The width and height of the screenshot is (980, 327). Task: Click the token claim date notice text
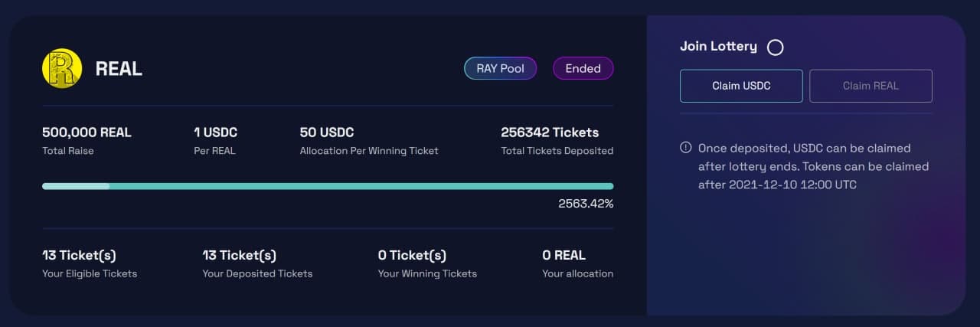tap(813, 166)
